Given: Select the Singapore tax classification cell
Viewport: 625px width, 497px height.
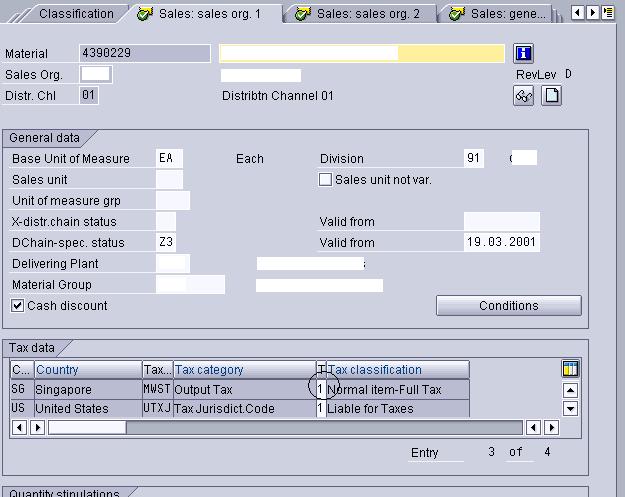Looking at the screenshot, I should point(396,389).
